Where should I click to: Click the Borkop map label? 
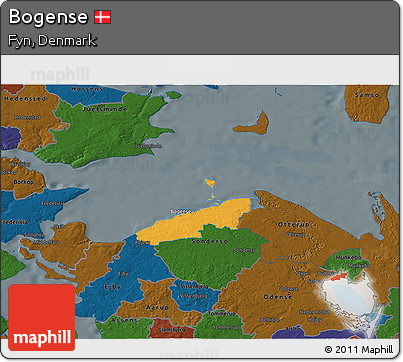coord(23,182)
